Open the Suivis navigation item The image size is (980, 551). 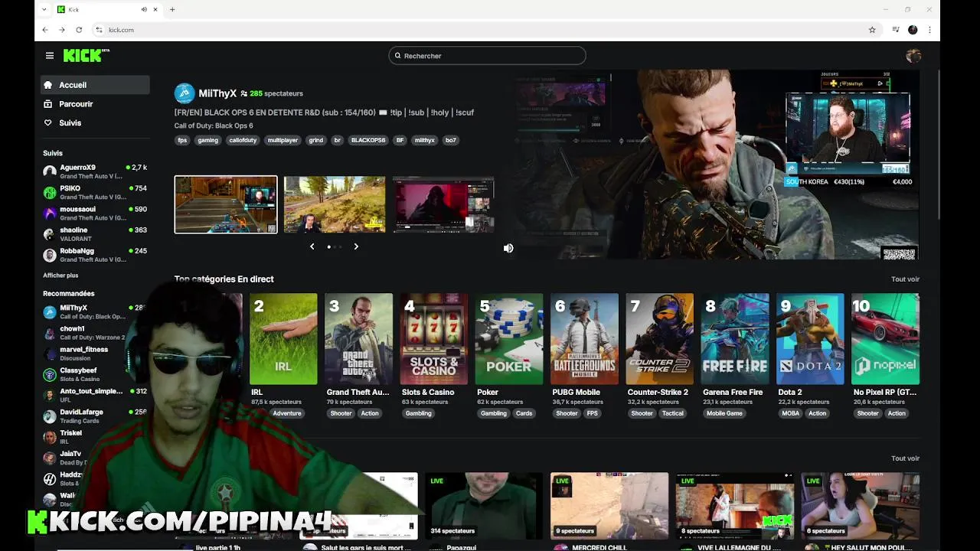[x=96, y=122]
